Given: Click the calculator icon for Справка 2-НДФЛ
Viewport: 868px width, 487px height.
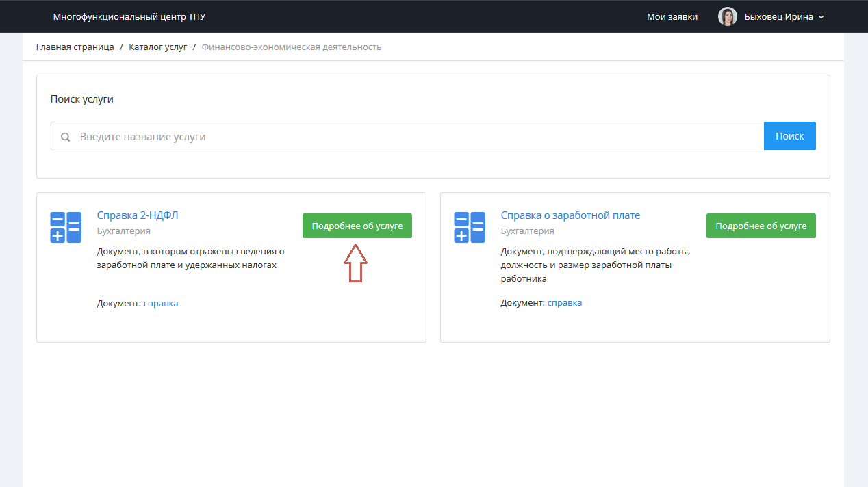Looking at the screenshot, I should pos(66,227).
